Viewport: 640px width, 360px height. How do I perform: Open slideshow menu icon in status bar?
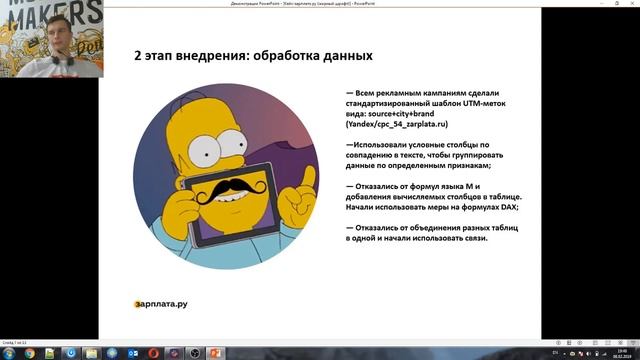pos(569,343)
